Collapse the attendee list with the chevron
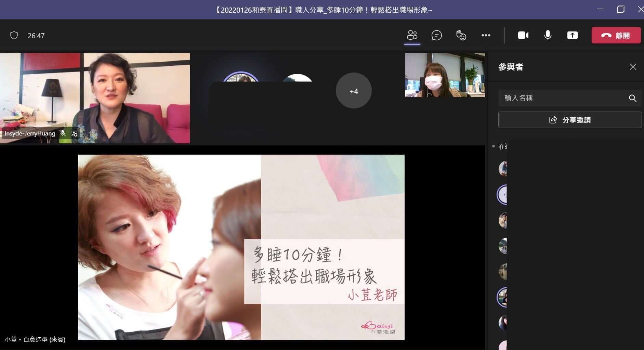 [x=493, y=146]
